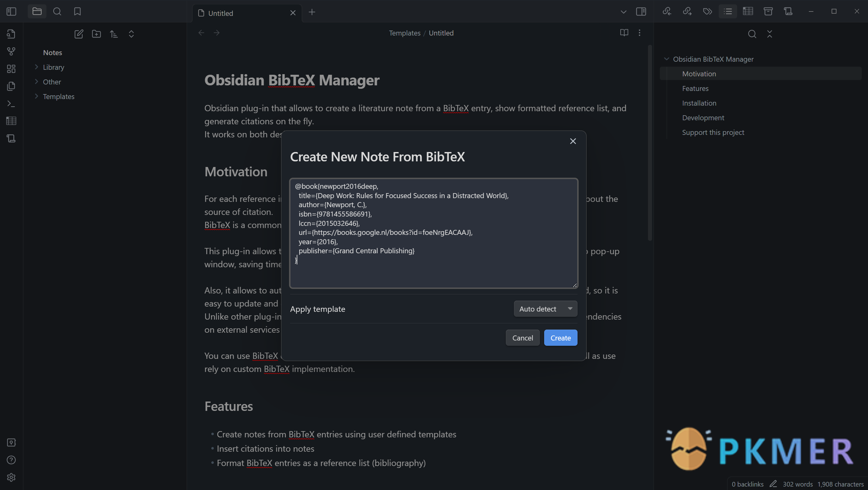Click the Cancel button
868x490 pixels.
[523, 338]
